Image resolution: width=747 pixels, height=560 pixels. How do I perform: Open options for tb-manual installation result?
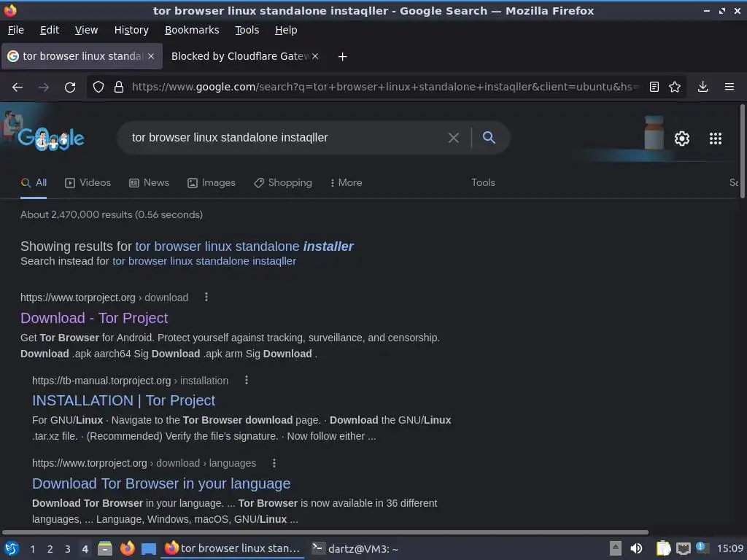[x=247, y=380]
